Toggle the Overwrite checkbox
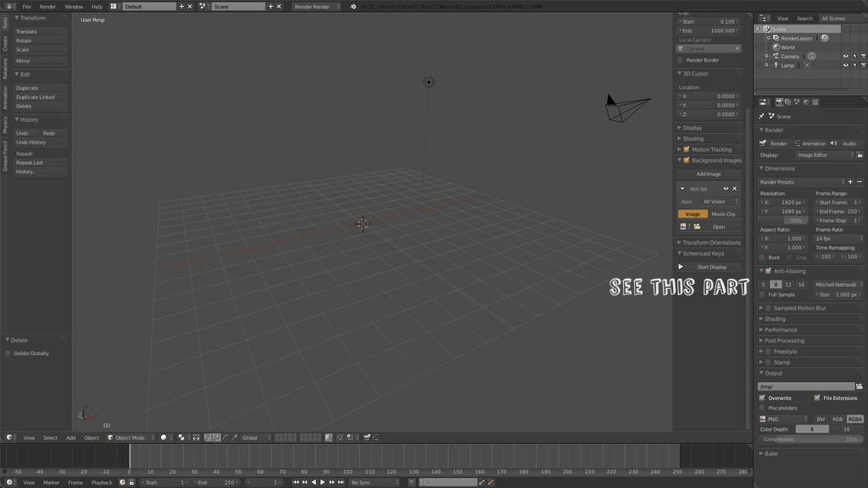The height and width of the screenshot is (488, 868). tap(762, 398)
